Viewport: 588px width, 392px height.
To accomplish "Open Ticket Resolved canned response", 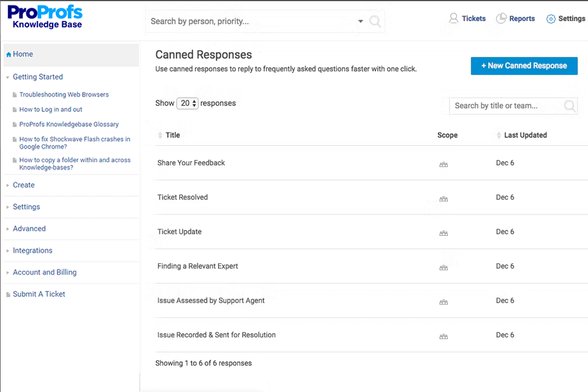I will point(183,197).
